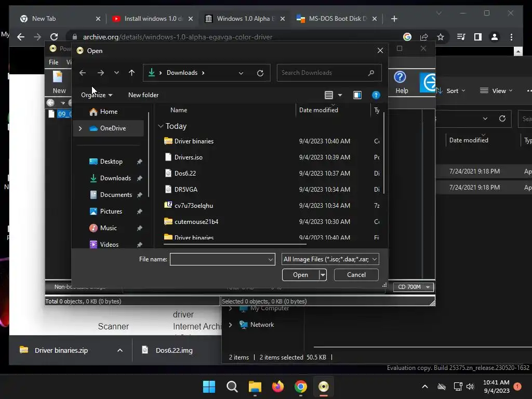This screenshot has width=532, height=399.
Task: Refresh the Downloads folder listing
Action: [260, 73]
